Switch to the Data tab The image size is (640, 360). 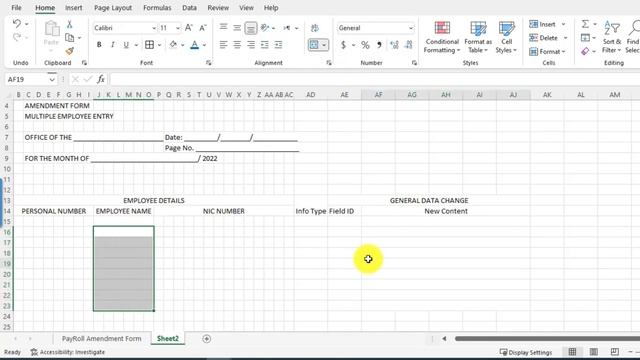coord(189,8)
